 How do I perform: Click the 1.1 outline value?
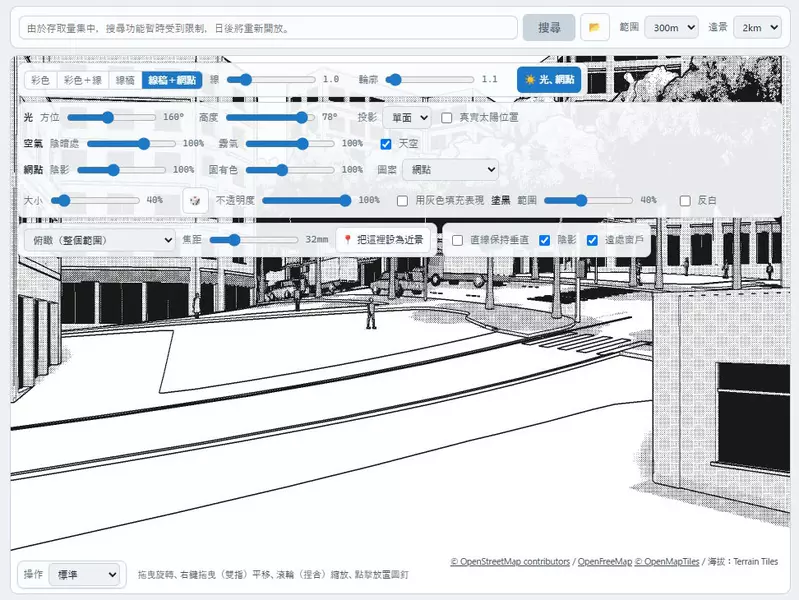[x=489, y=79]
